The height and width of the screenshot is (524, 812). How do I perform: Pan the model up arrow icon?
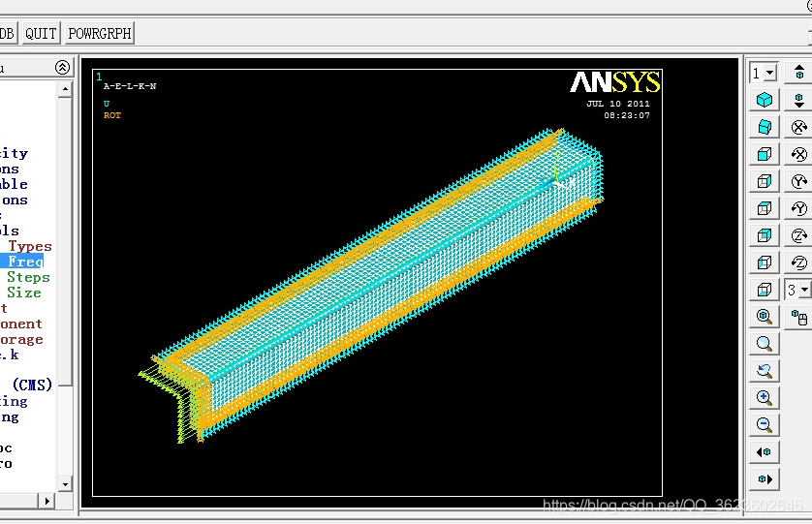point(799,73)
